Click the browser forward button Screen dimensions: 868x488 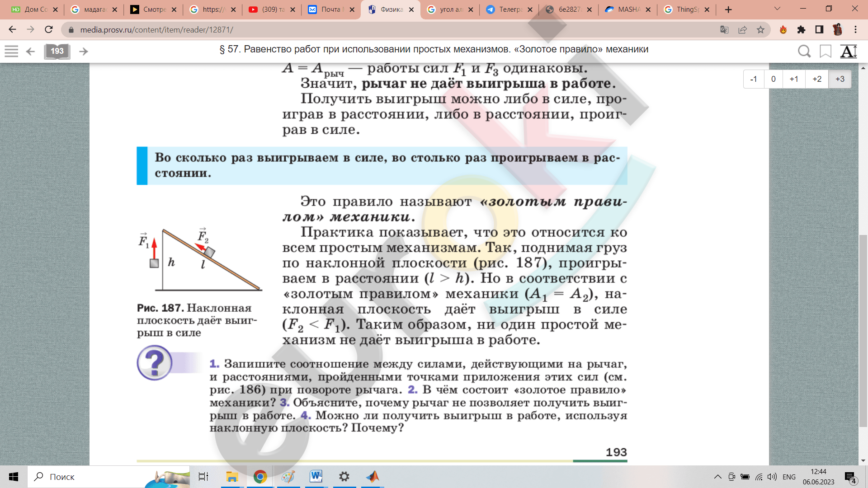(30, 29)
